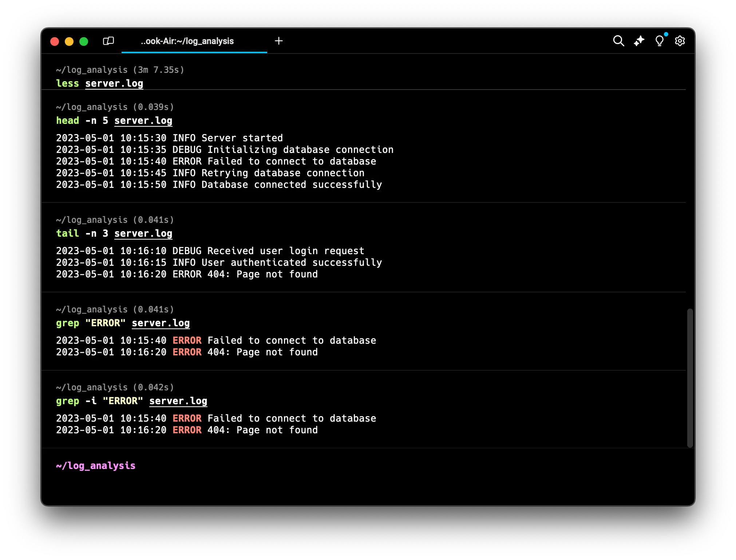Add a new tab with plus icon
736x560 pixels.
279,41
